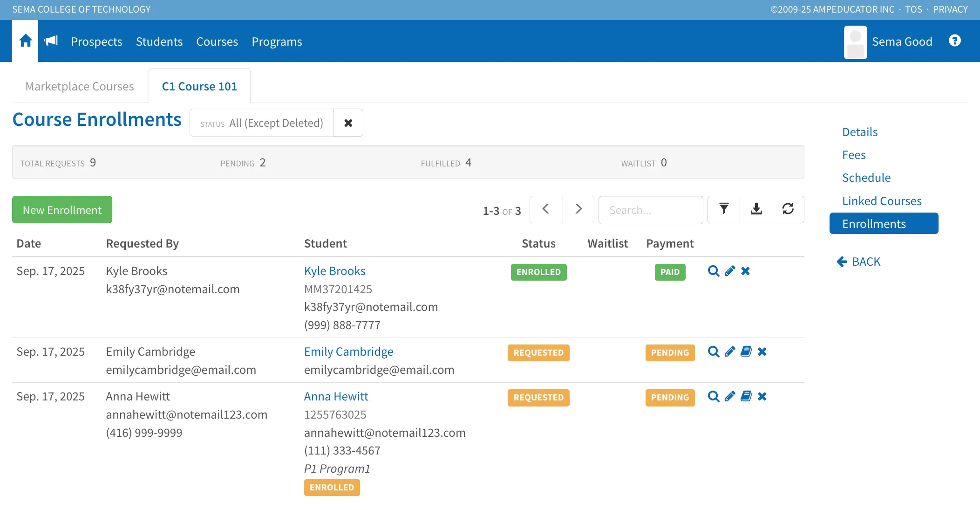This screenshot has height=510, width=980.
Task: Edit Kyle Brooks enrollment with pencil
Action: pyautogui.click(x=730, y=271)
